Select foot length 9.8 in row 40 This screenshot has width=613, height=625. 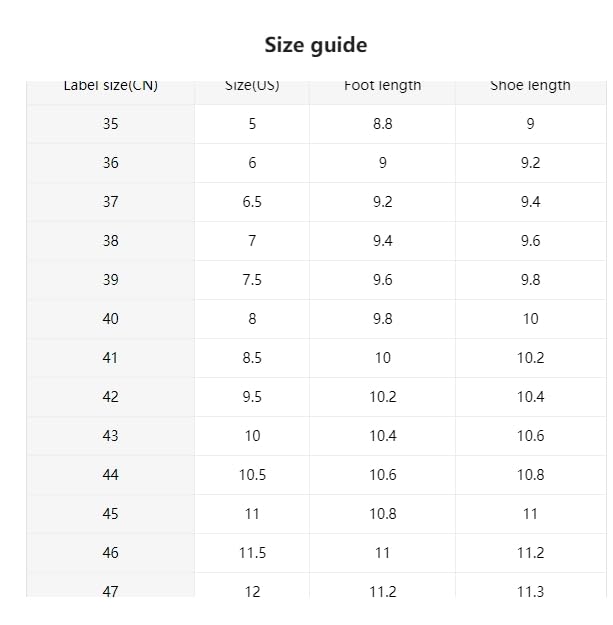click(x=382, y=319)
